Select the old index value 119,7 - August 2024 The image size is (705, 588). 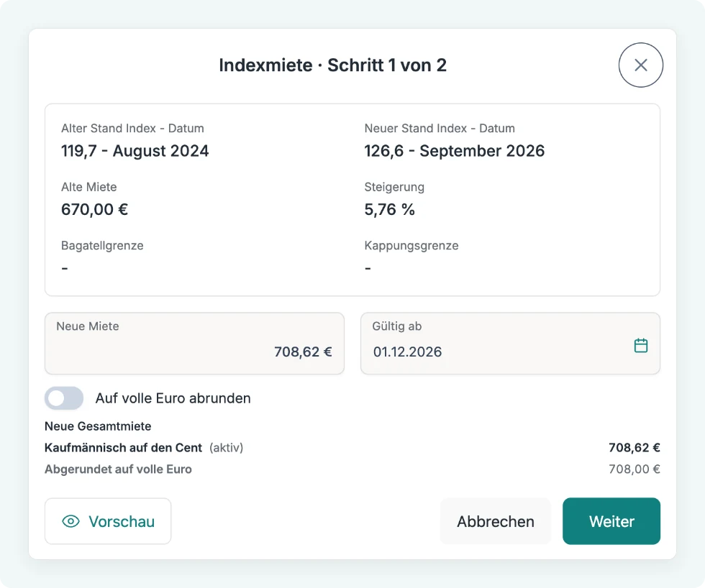pyautogui.click(x=135, y=151)
